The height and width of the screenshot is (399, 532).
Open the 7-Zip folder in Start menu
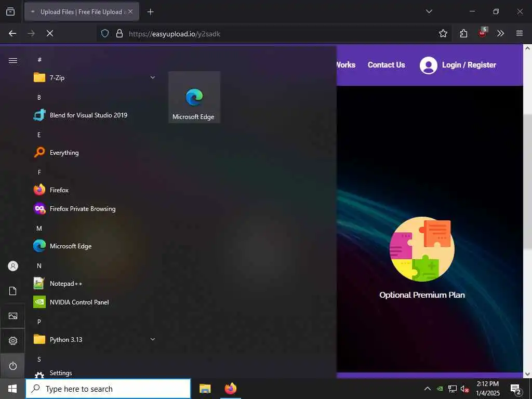pos(94,78)
